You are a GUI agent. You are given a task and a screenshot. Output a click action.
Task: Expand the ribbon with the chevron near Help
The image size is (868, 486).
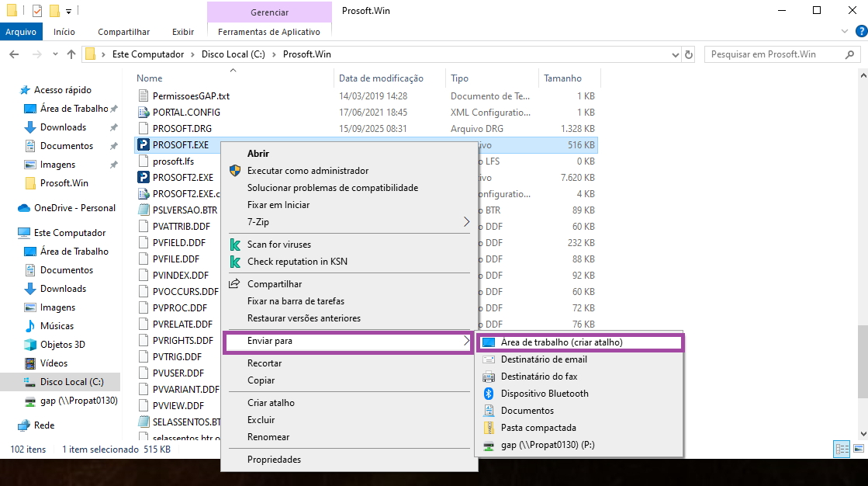tap(845, 32)
